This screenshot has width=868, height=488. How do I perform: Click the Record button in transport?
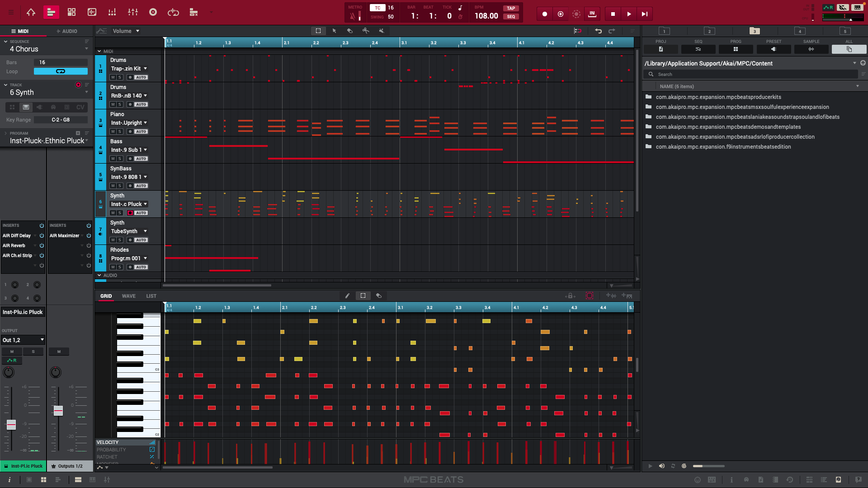pyautogui.click(x=545, y=14)
